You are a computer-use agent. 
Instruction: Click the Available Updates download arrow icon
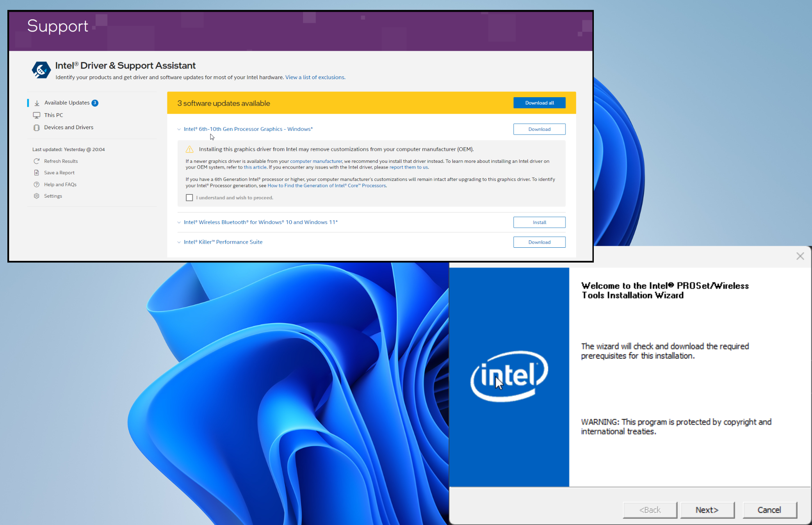(x=37, y=103)
